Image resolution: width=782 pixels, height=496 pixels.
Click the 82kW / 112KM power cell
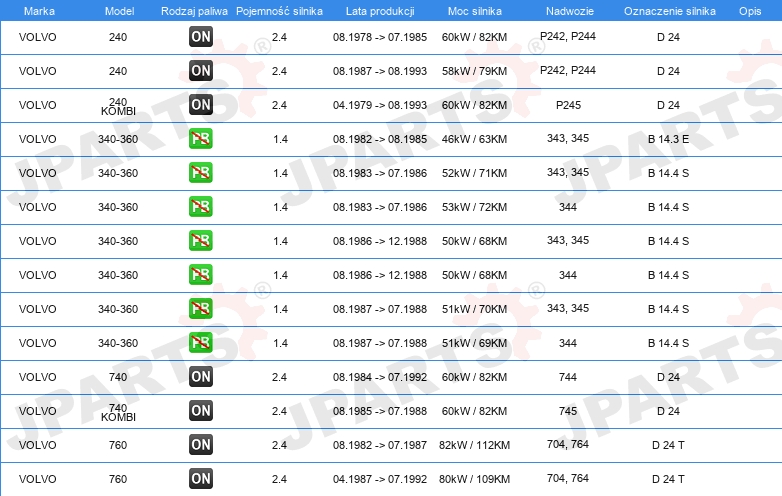click(x=474, y=445)
